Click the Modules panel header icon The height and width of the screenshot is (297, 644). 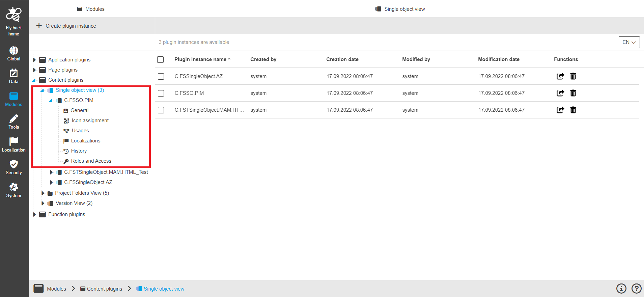click(x=80, y=9)
